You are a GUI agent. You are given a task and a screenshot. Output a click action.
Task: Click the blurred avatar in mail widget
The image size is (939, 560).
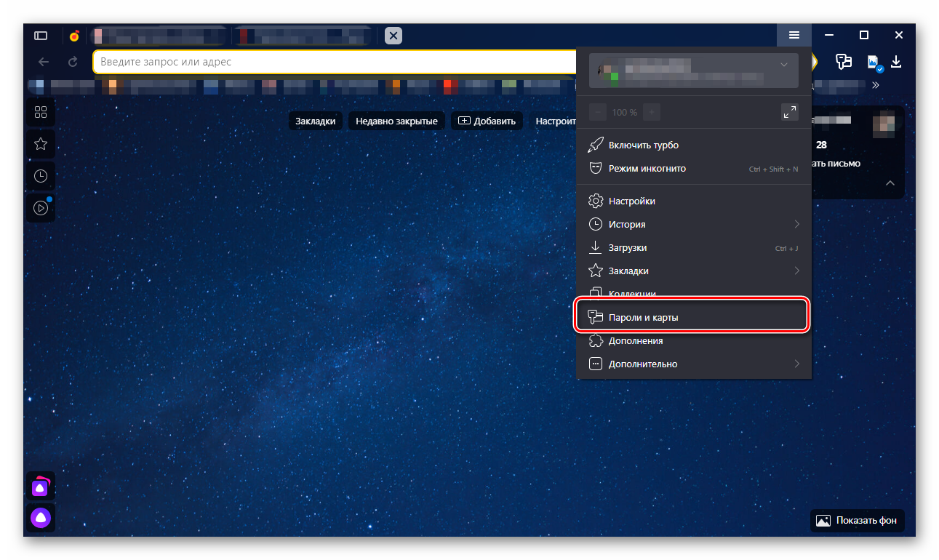click(x=884, y=124)
